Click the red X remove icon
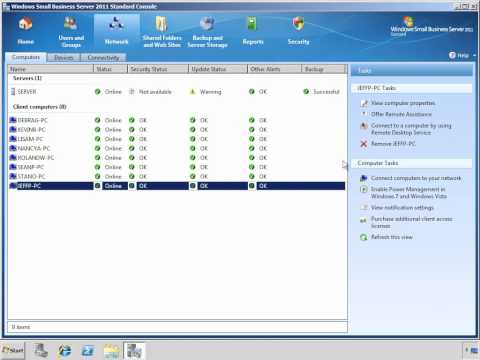480x360 pixels. (364, 144)
